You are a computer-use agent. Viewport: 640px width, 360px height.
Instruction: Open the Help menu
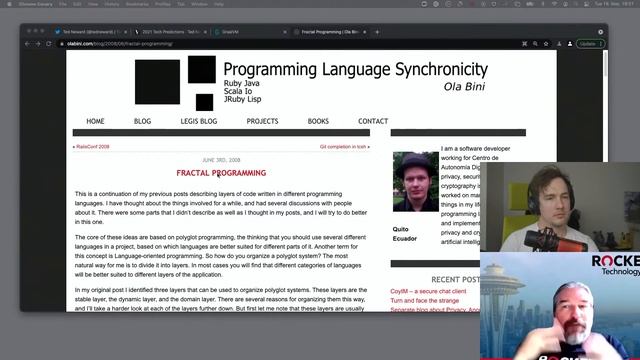tap(219, 4)
